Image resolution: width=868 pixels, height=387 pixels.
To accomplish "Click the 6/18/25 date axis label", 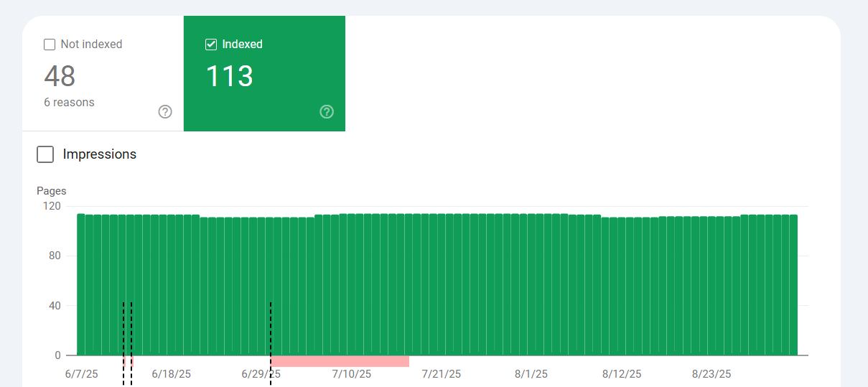I will click(172, 374).
